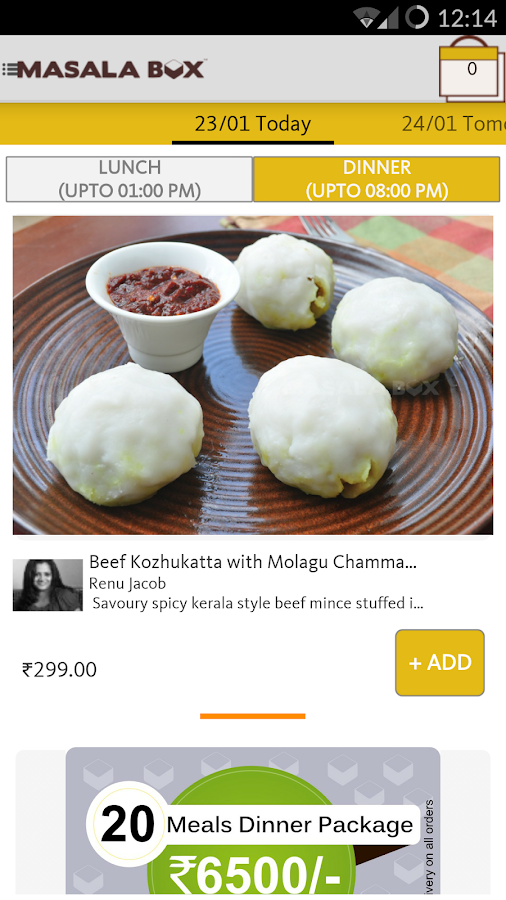This screenshot has width=506, height=900.
Task: Add Beef Kozhukatta to cart
Action: pyautogui.click(x=439, y=662)
